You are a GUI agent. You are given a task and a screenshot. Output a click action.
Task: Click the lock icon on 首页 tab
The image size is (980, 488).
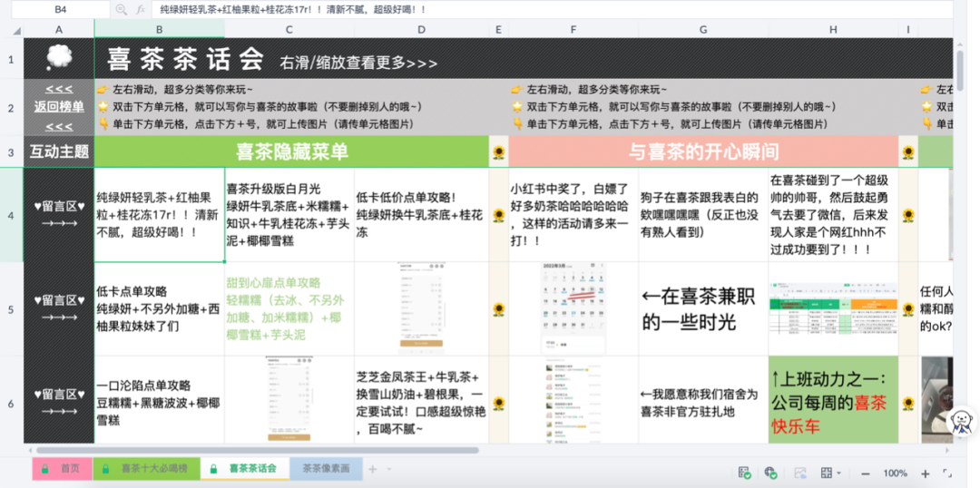pos(45,468)
